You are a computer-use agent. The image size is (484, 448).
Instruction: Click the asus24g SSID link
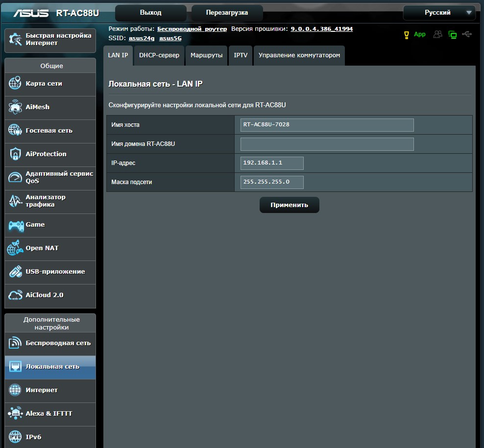point(142,38)
